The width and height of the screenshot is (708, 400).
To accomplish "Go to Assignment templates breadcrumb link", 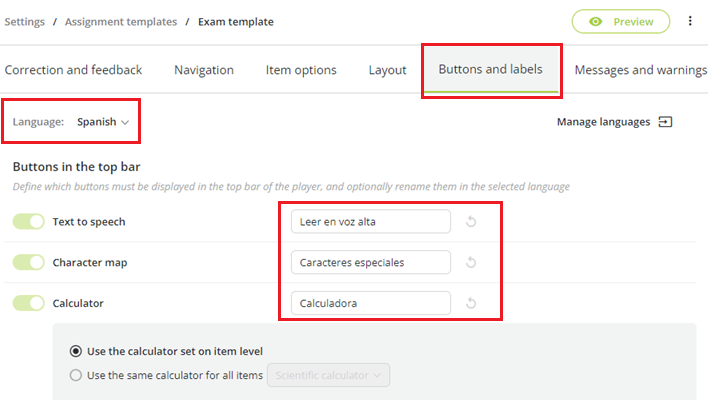I will 121,22.
